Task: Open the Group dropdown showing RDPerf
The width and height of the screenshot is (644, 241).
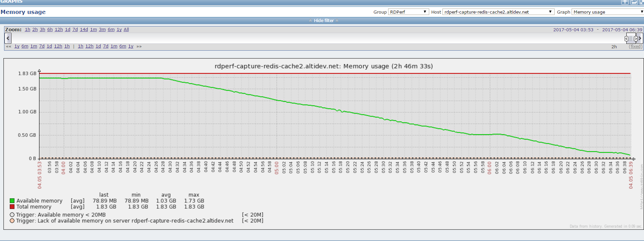Action: point(408,12)
